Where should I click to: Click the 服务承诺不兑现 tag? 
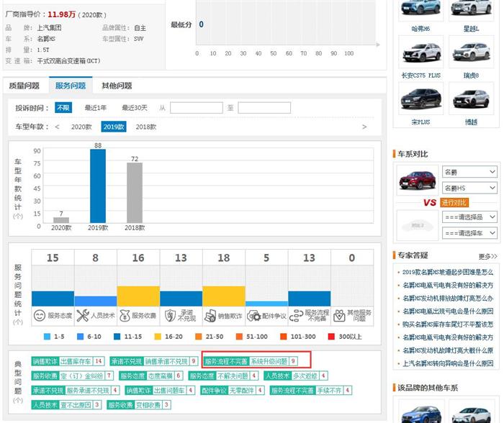point(76,391)
